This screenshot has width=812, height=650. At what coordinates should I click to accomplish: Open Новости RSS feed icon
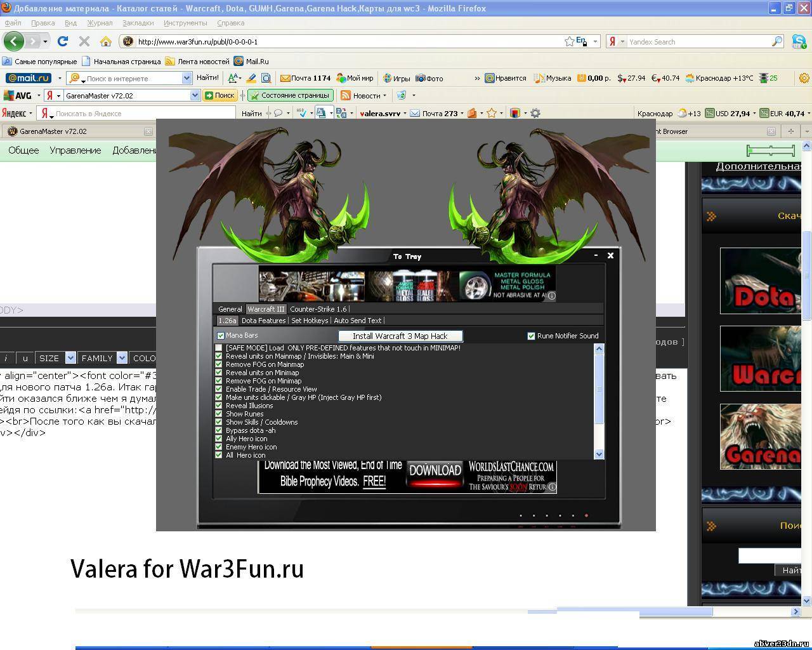point(346,95)
